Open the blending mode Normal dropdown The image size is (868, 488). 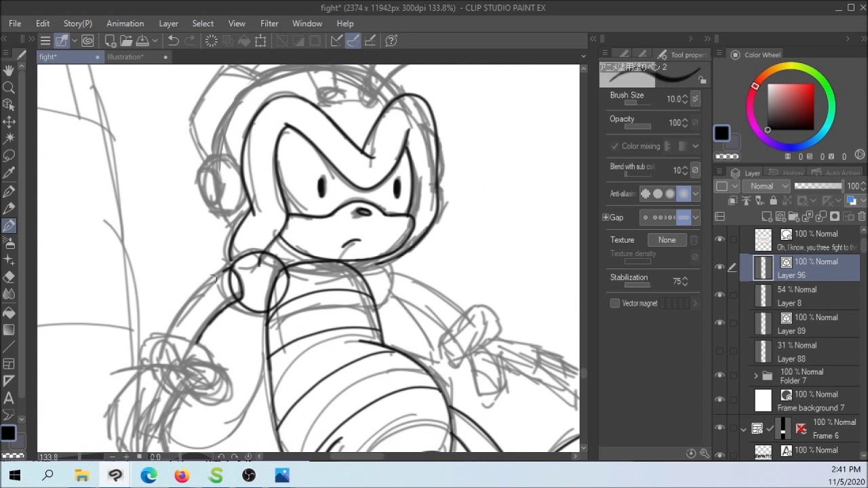tap(768, 186)
